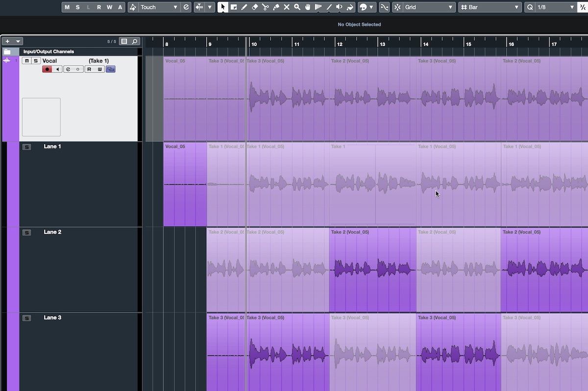Select the Range Selection tool
This screenshot has height=391, width=588.
234,7
